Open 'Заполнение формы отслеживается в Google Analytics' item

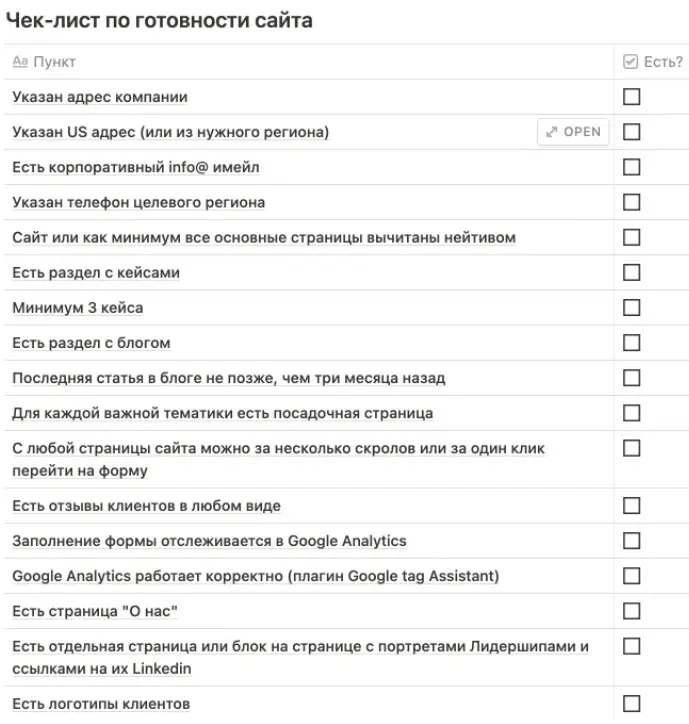coord(209,541)
